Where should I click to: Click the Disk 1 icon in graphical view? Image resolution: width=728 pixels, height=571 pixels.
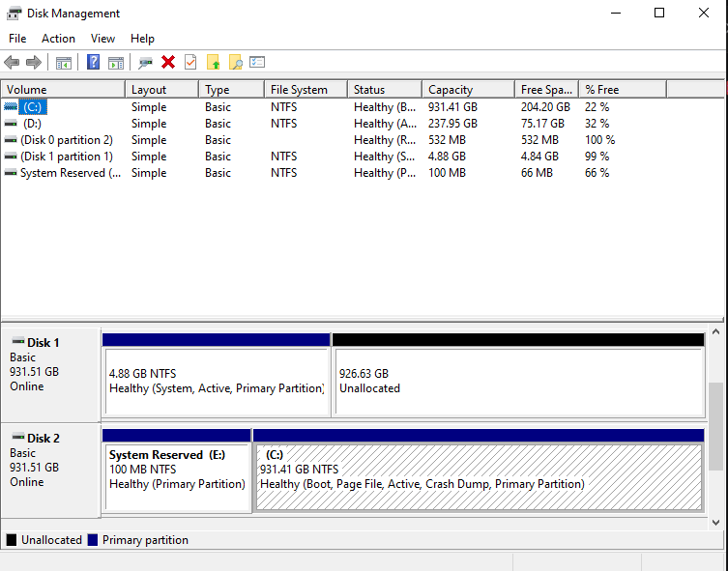click(x=18, y=342)
